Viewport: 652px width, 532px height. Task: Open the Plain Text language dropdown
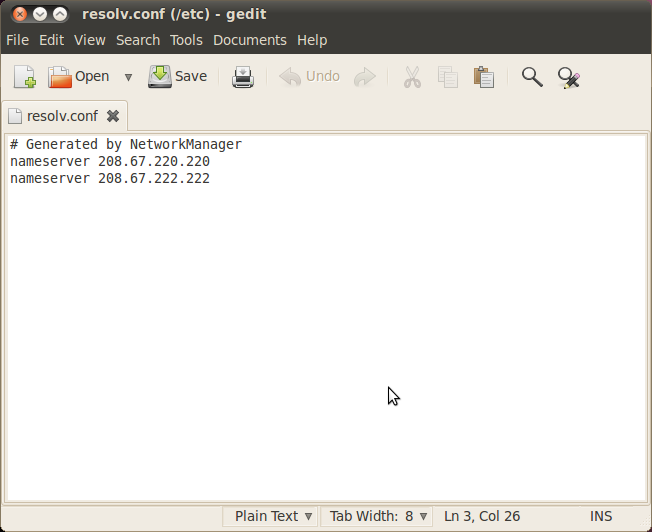pyautogui.click(x=270, y=516)
